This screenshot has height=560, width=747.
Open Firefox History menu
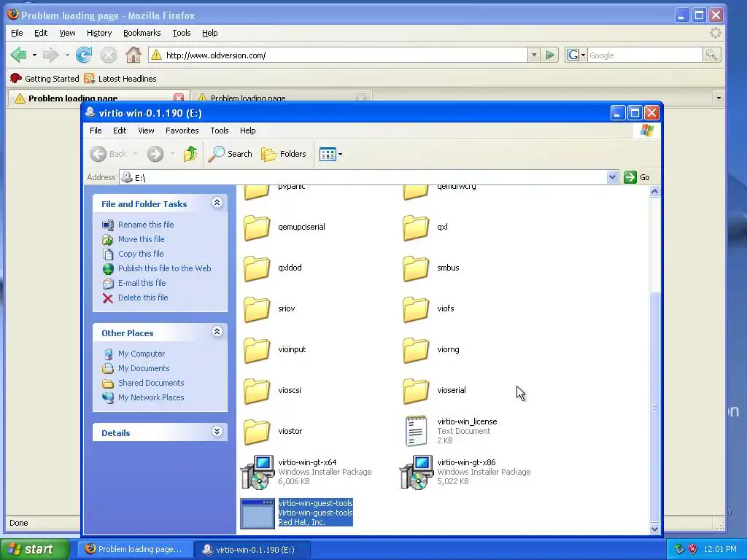[99, 33]
